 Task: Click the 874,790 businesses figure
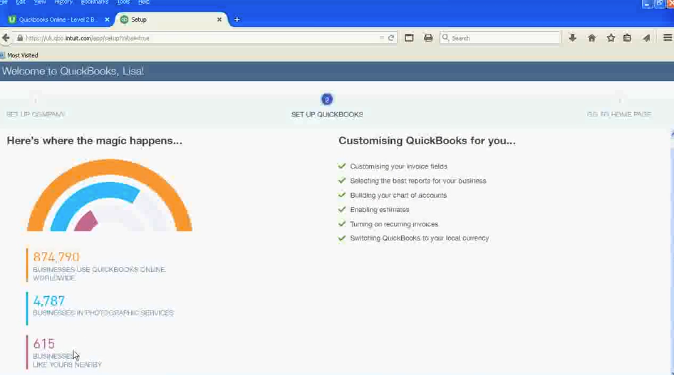(x=56, y=257)
